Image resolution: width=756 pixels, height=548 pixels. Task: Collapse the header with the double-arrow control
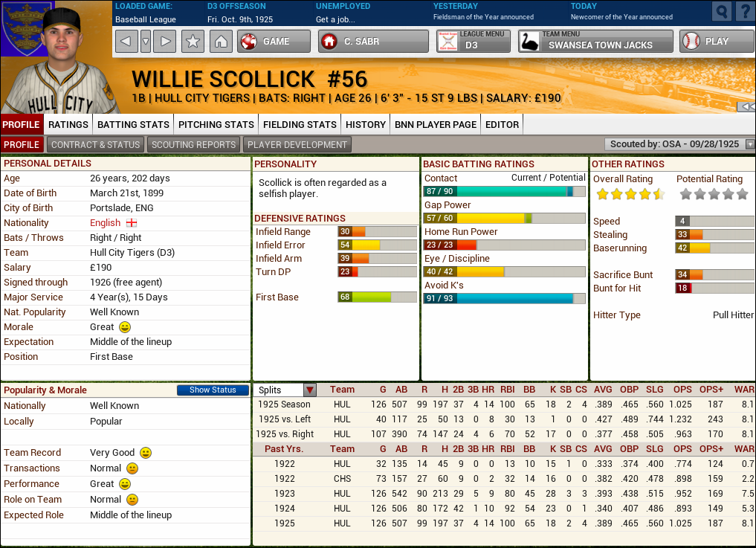click(x=746, y=106)
